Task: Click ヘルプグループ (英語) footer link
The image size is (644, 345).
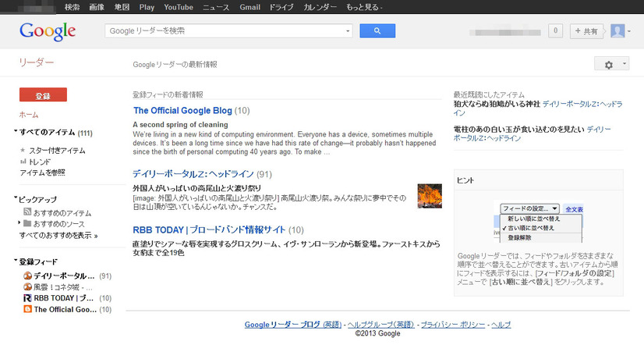Action: [x=381, y=325]
